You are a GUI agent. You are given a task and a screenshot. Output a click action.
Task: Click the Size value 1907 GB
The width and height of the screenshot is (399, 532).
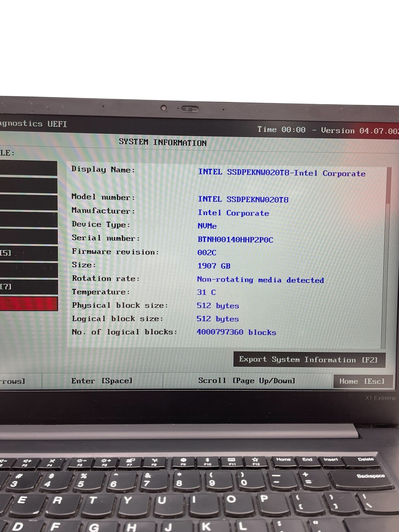(214, 266)
